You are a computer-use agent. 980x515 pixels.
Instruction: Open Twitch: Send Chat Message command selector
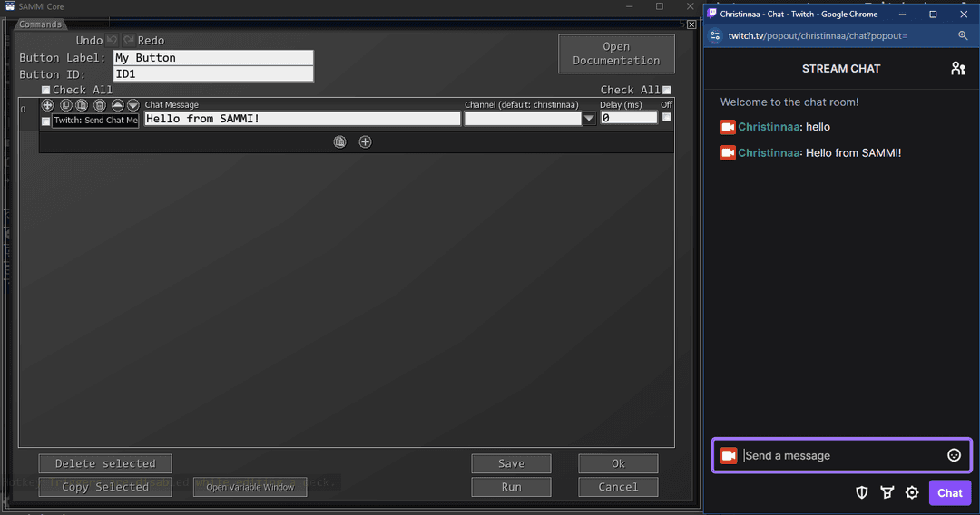click(95, 121)
